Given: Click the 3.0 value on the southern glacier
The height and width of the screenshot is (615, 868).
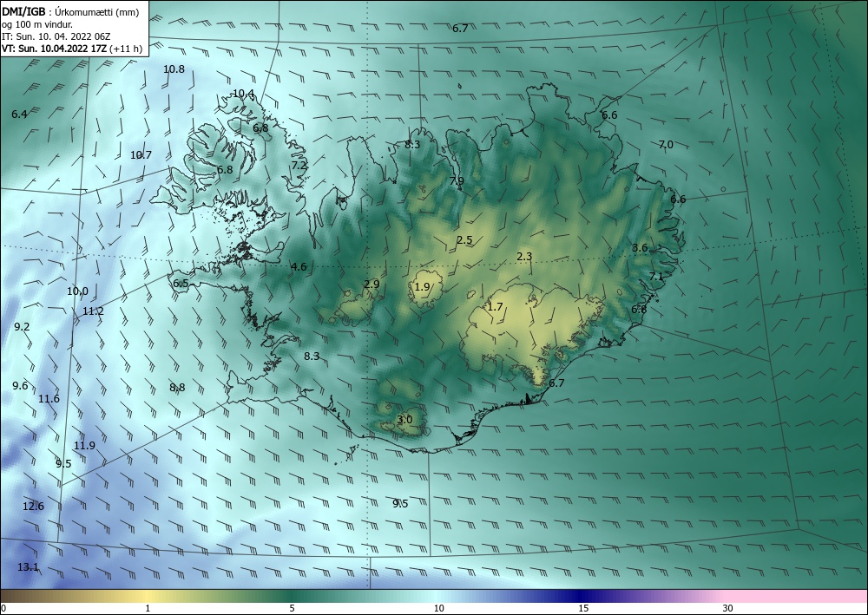Looking at the screenshot, I should click(x=404, y=420).
